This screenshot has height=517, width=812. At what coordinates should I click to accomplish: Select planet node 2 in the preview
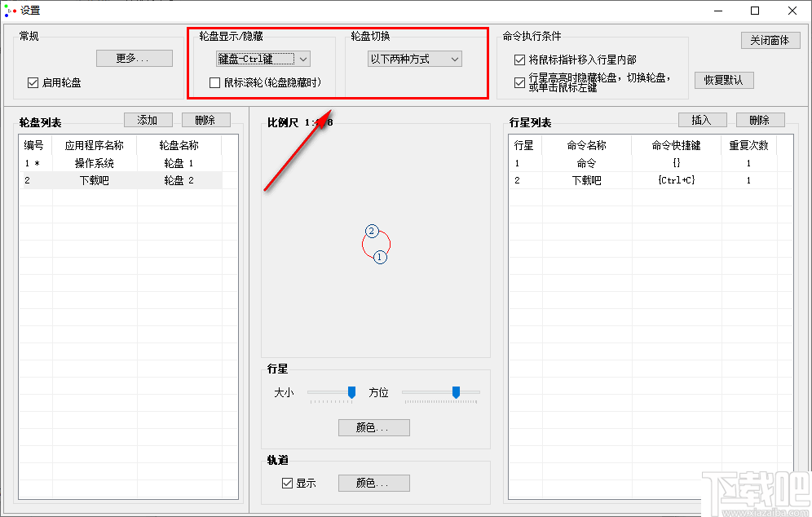pyautogui.click(x=372, y=232)
